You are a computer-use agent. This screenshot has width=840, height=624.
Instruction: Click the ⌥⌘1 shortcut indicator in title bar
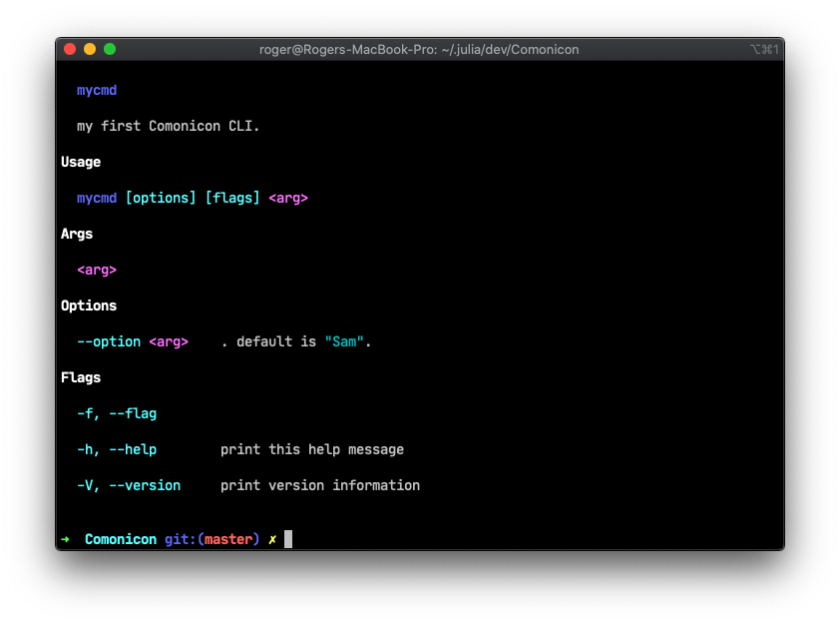point(764,50)
